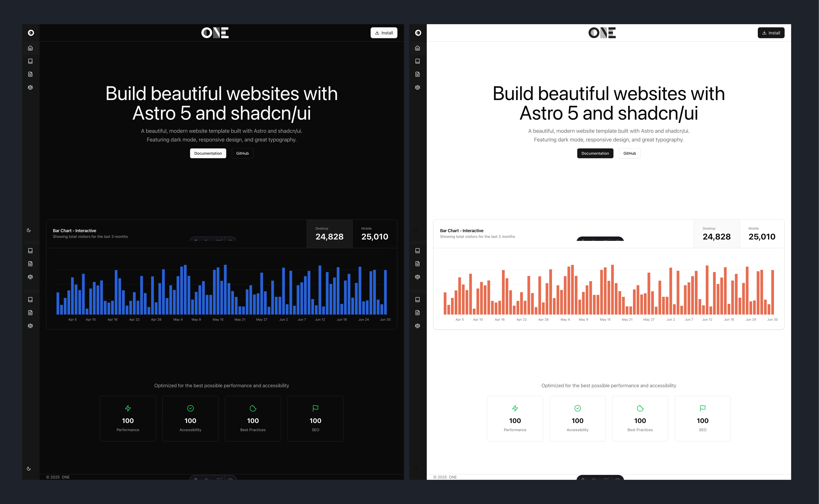Screen dimensions: 819x504
Task: Select Mobile 25,010 tab in dark chart
Action: [375, 234]
